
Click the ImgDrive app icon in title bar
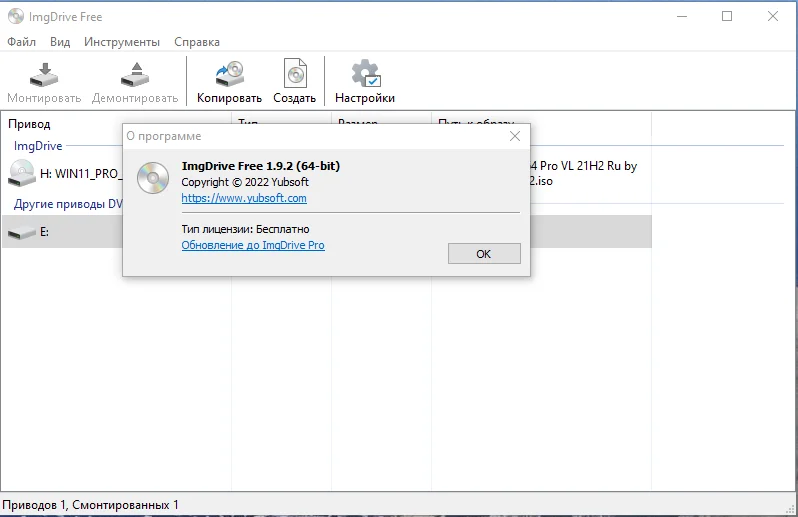[x=16, y=16]
